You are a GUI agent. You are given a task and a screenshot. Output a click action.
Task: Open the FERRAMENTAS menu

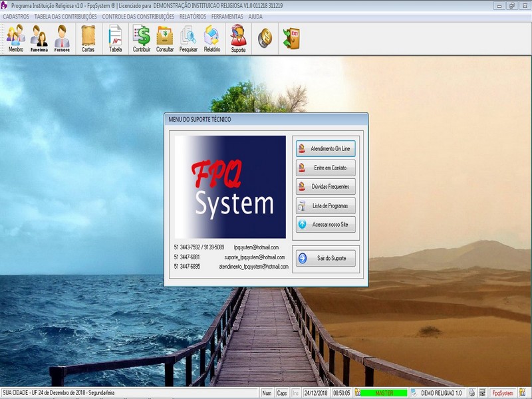point(227,16)
